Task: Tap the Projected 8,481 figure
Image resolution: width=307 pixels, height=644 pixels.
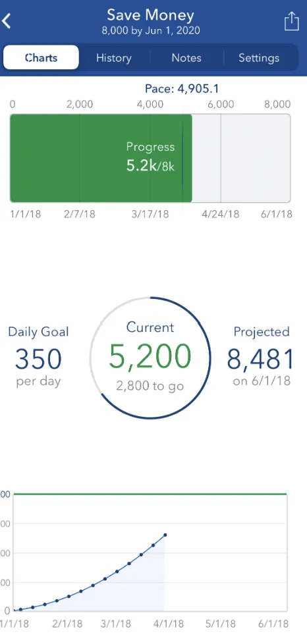Action: (260, 359)
